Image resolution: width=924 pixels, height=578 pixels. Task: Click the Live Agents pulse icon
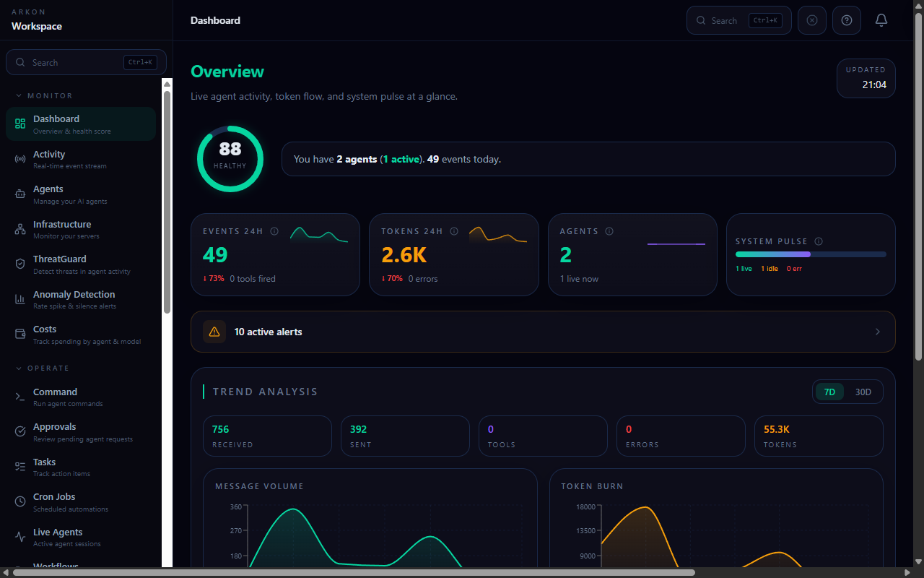pos(20,537)
